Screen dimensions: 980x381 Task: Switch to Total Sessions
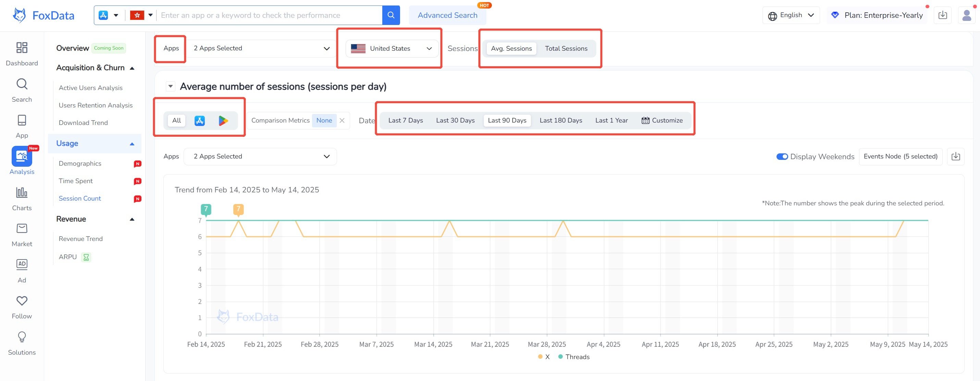(566, 49)
